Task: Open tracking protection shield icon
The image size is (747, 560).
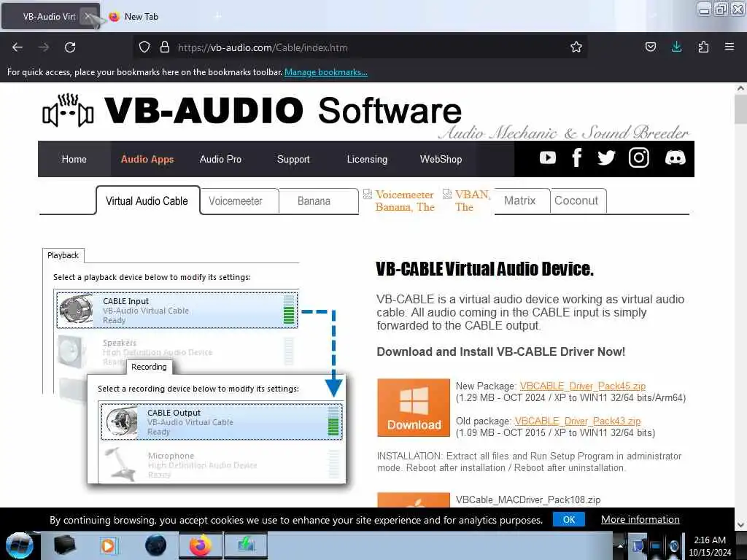Action: pyautogui.click(x=144, y=47)
